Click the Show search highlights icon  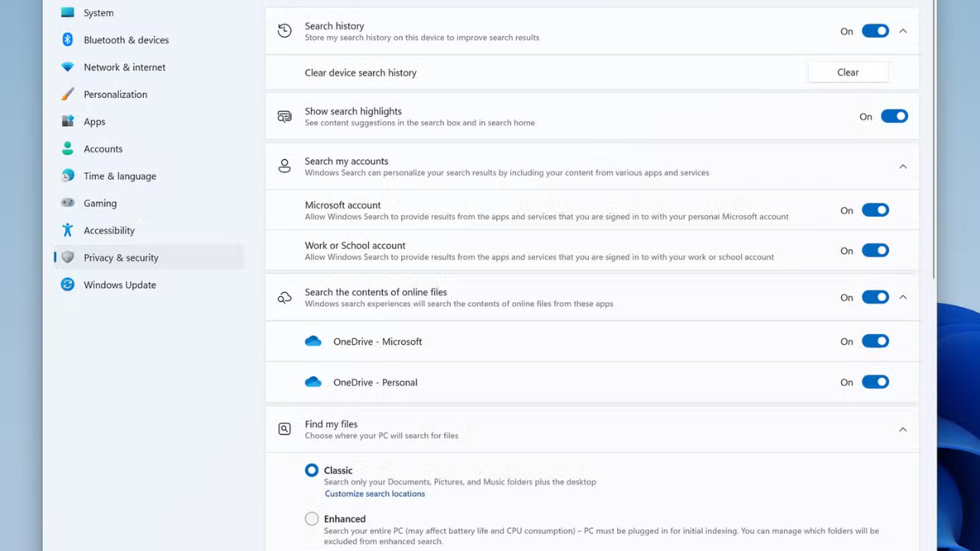[284, 116]
